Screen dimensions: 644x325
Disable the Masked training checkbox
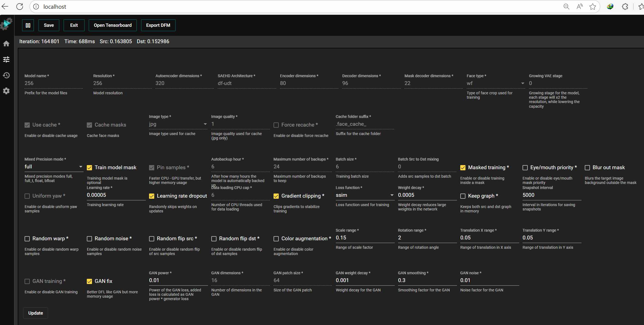(463, 168)
